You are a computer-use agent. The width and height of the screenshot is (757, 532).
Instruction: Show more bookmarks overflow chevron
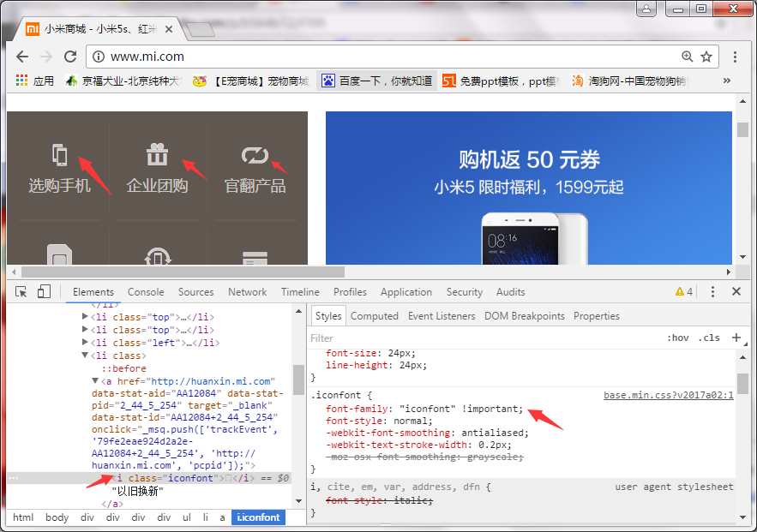click(x=727, y=81)
